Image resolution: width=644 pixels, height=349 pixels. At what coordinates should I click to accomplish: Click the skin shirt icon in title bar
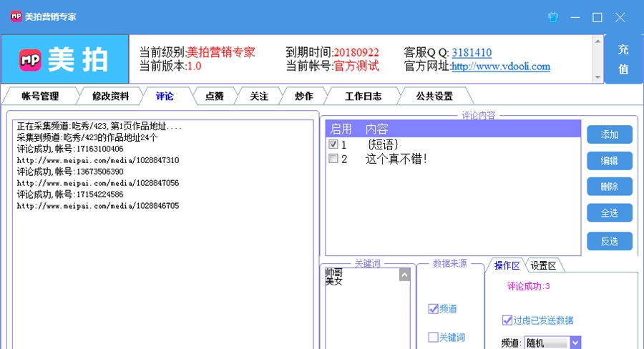(552, 17)
